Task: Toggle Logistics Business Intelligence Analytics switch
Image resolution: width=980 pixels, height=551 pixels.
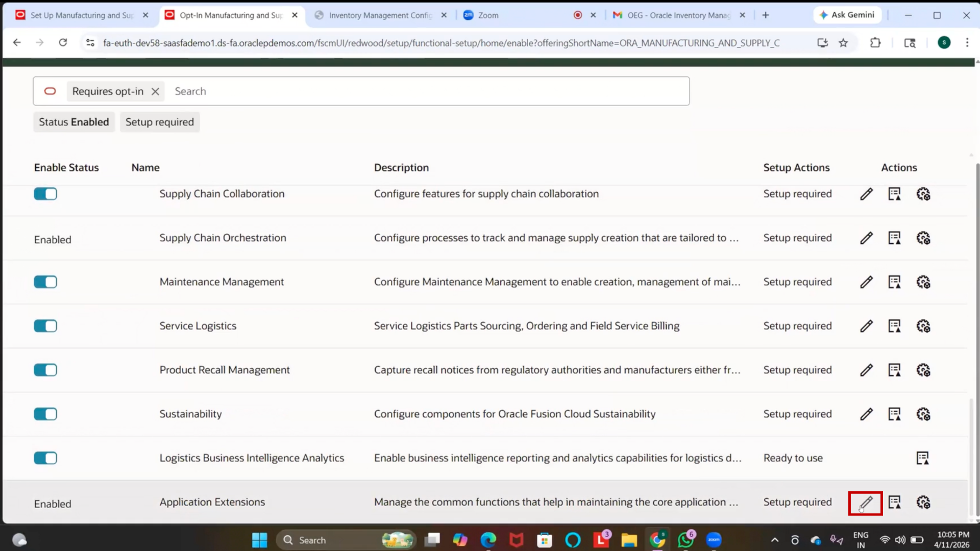Action: pyautogui.click(x=45, y=458)
